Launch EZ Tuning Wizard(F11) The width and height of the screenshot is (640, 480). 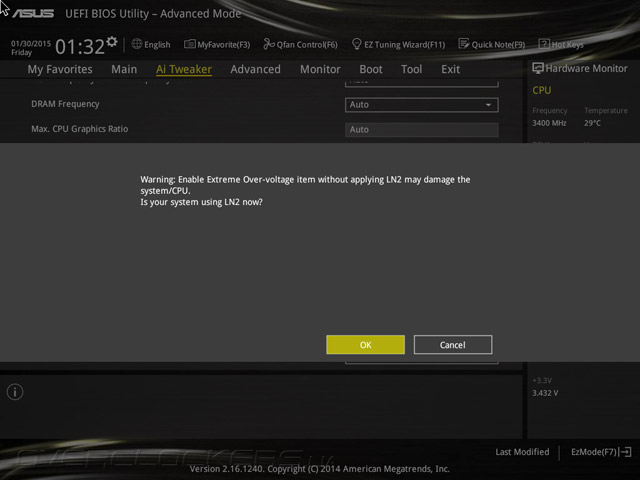pyautogui.click(x=404, y=44)
